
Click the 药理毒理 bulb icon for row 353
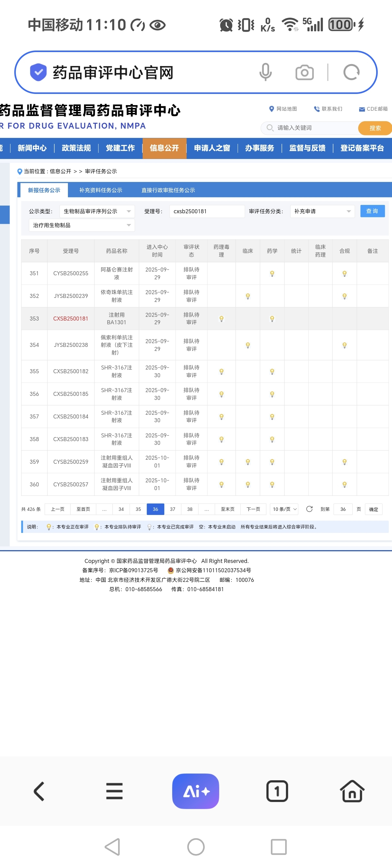pos(221,318)
